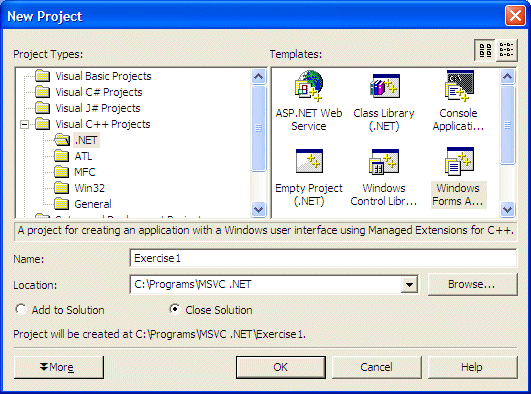Click the Visual C# Projects folder icon
This screenshot has width=531, height=394.
tap(43, 92)
